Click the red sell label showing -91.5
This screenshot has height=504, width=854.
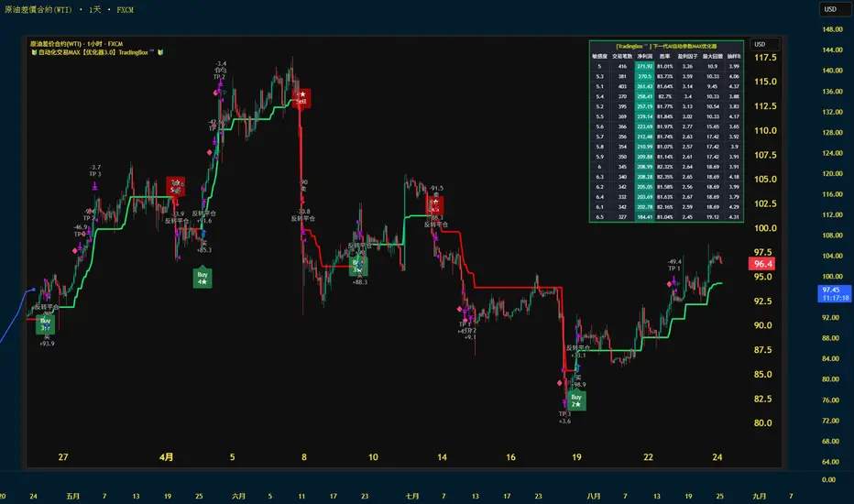coord(434,205)
